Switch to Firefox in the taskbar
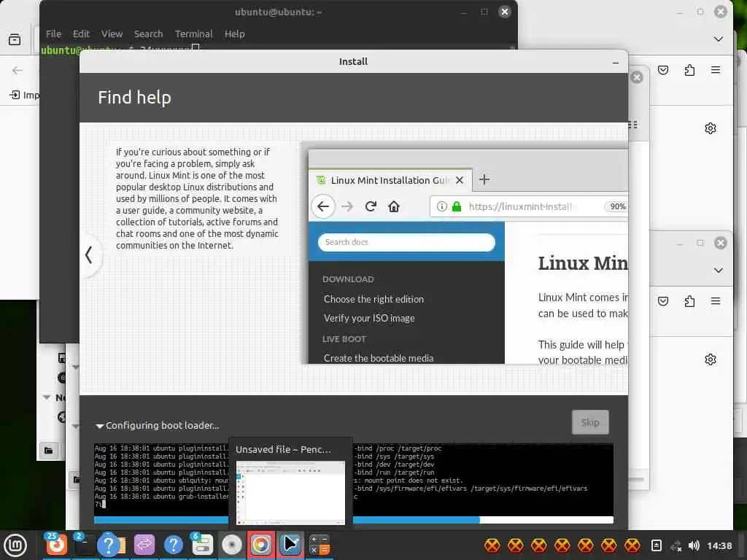This screenshot has height=560, width=747. click(x=56, y=545)
